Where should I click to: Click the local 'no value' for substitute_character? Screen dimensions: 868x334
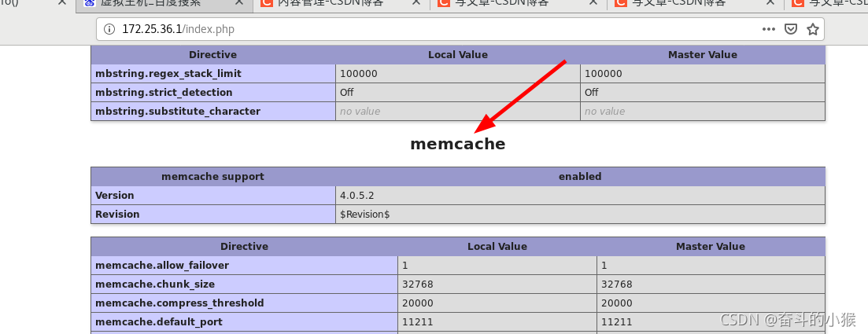coord(360,111)
